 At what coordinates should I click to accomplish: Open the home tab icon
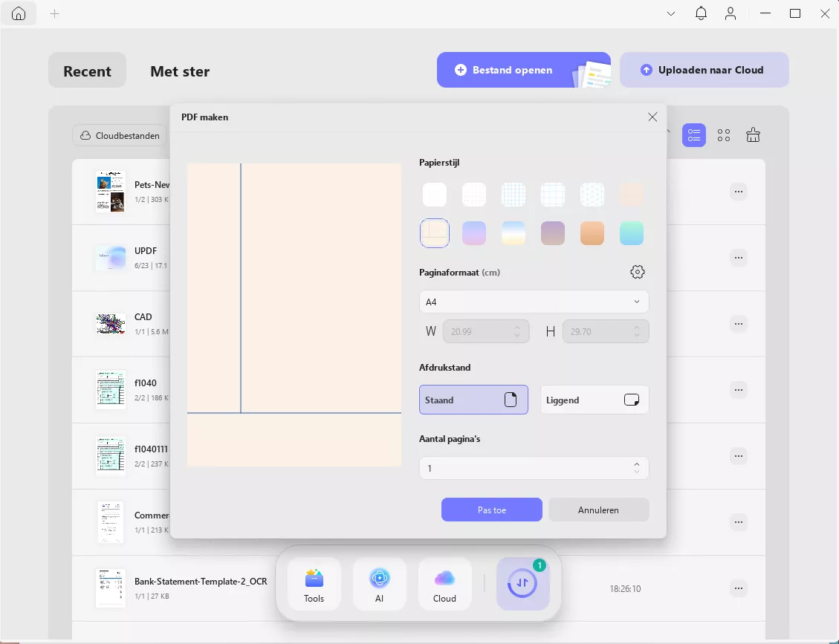(x=19, y=14)
